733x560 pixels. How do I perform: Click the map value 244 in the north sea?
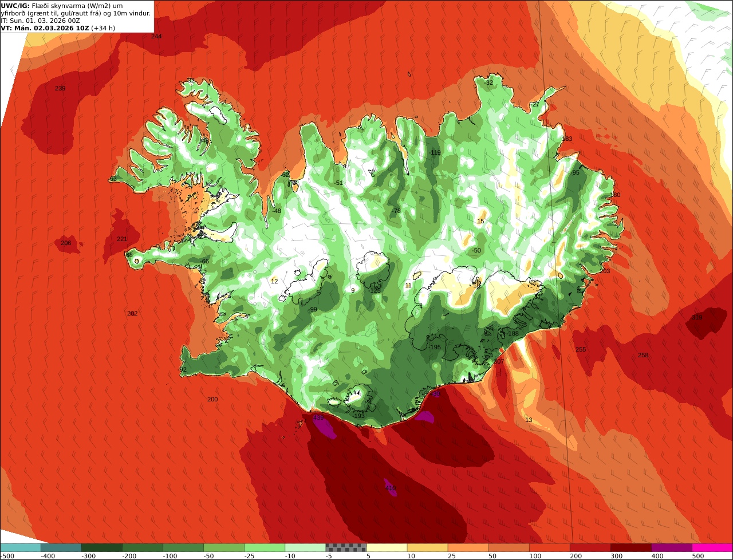click(156, 36)
